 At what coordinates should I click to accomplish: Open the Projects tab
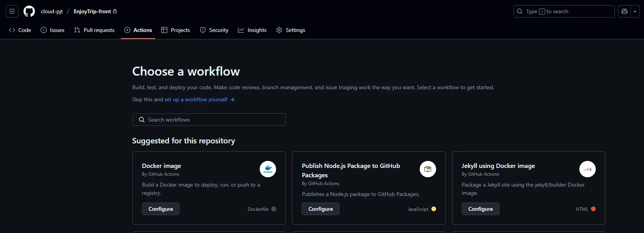click(176, 30)
